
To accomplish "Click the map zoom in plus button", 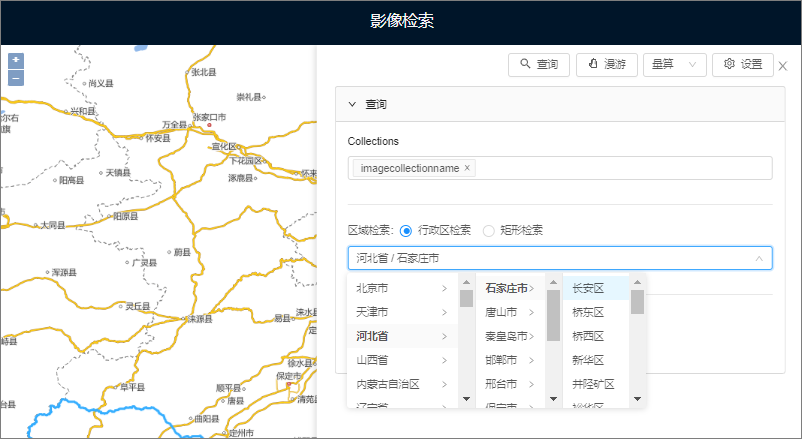I will [16, 60].
